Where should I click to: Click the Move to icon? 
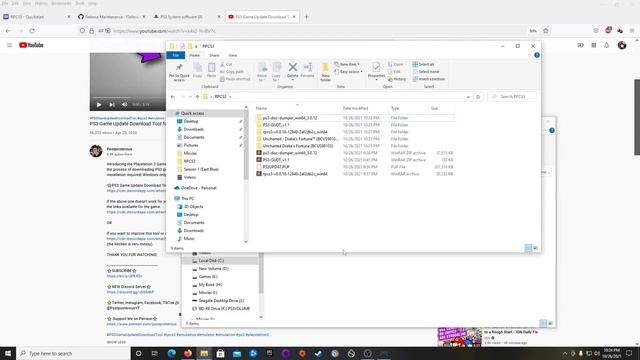262,71
